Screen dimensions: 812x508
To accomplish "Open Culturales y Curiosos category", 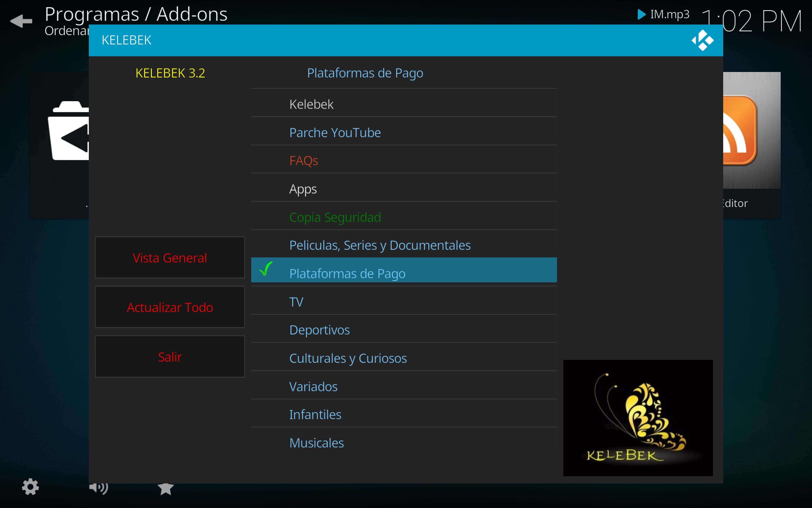I will point(404,358).
